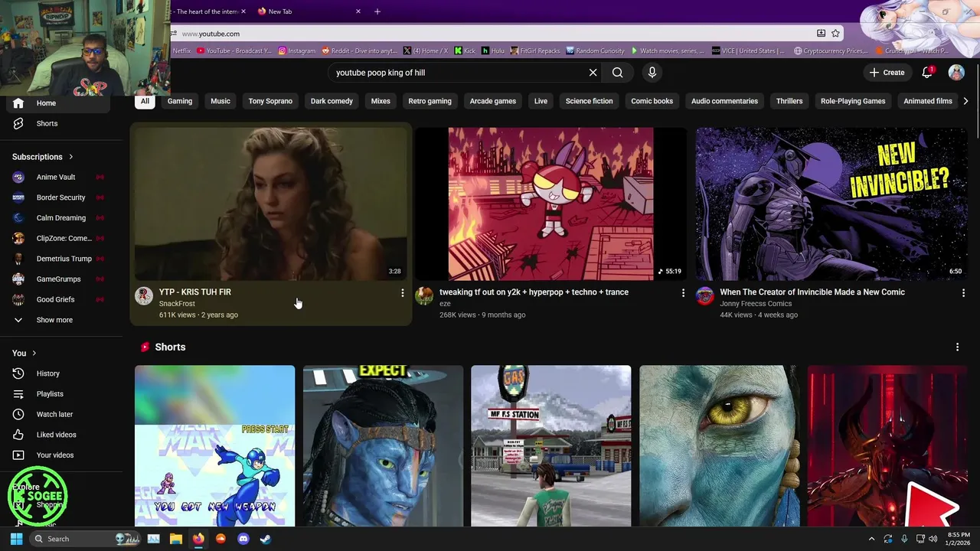The width and height of the screenshot is (980, 551).
Task: Click the install-app icon in the address bar
Action: [x=821, y=34]
